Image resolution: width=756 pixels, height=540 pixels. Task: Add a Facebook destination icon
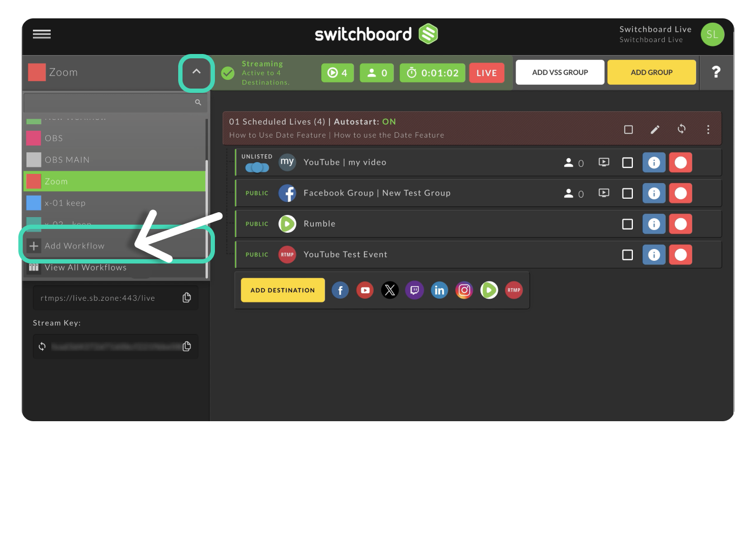(x=340, y=291)
